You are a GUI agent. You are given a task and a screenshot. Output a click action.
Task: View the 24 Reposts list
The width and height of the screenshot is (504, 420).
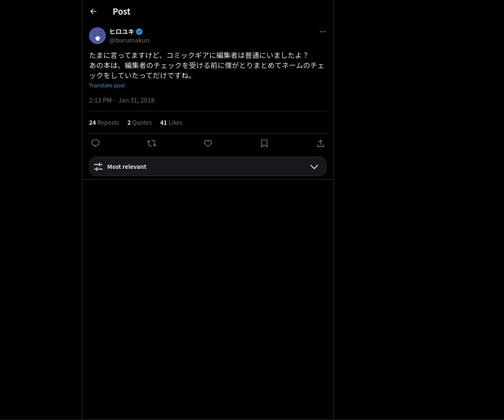coord(104,123)
